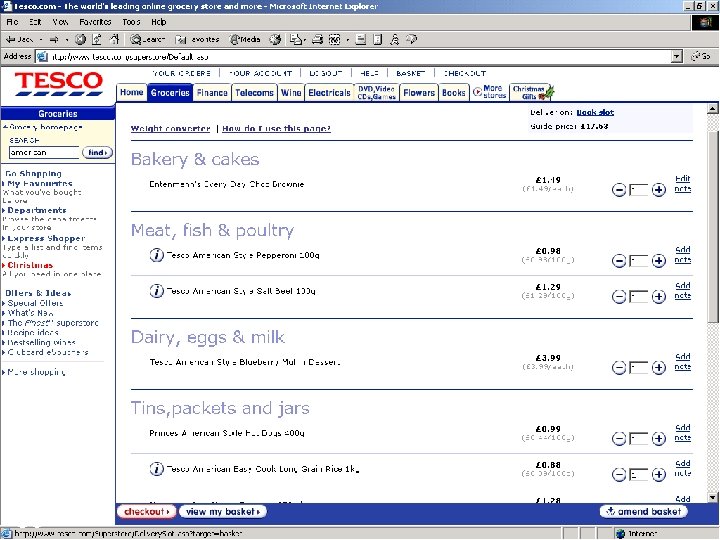Screen dimensions: 720x540
Task: Click the browser Back button
Action: click(19, 39)
